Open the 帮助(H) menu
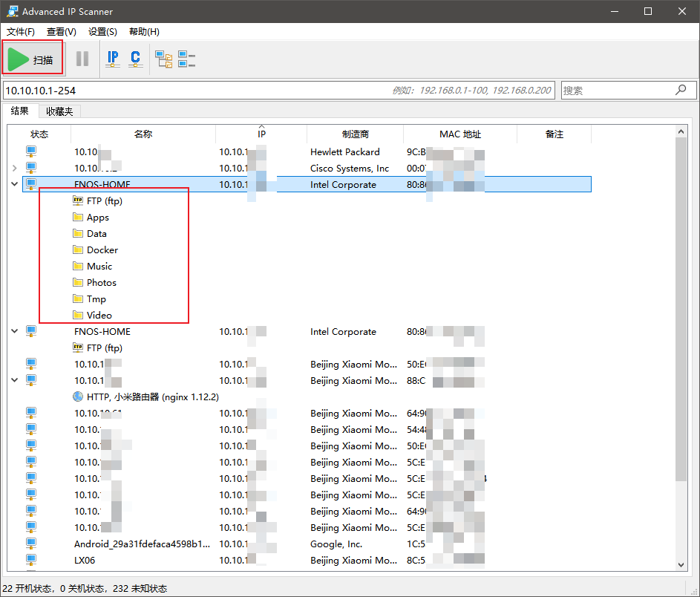The height and width of the screenshot is (597, 700). coord(144,32)
